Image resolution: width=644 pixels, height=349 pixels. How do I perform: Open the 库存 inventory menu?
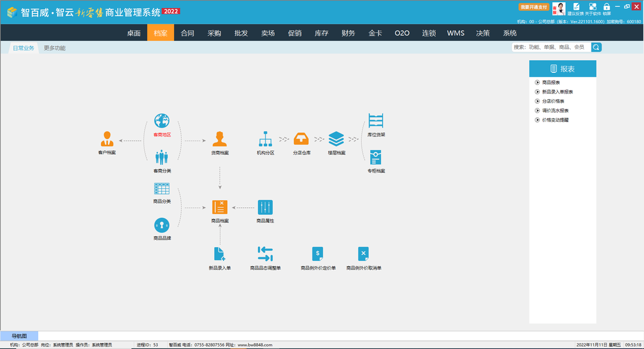pos(321,33)
